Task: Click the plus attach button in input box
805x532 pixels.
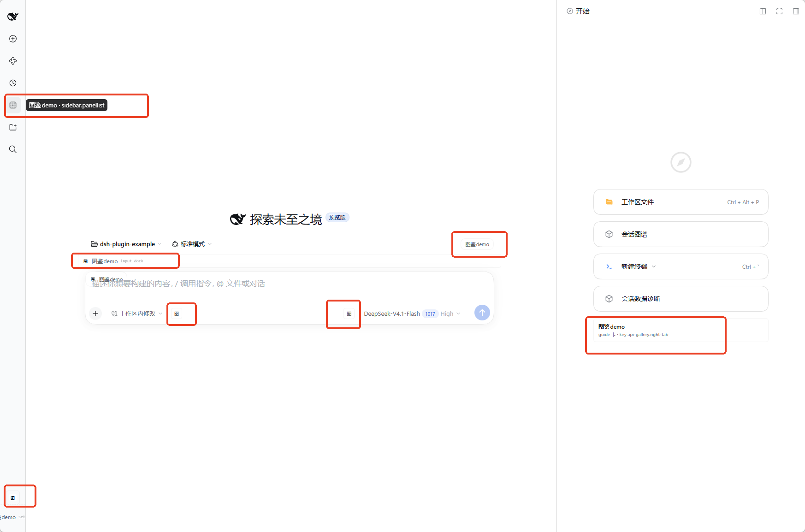Action: pyautogui.click(x=95, y=313)
